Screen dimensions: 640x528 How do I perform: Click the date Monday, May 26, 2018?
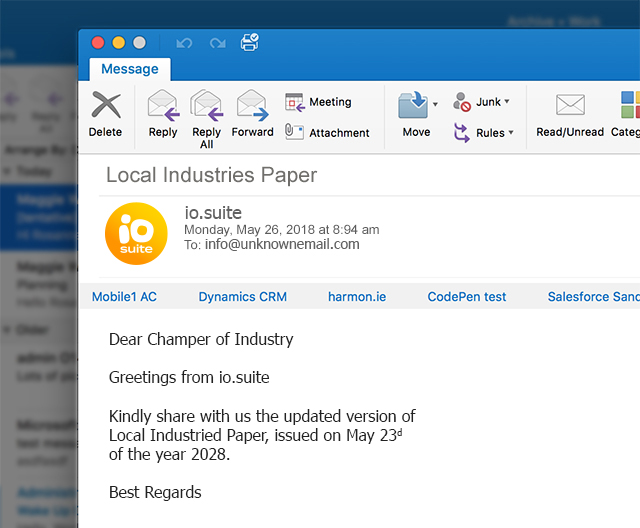point(251,230)
